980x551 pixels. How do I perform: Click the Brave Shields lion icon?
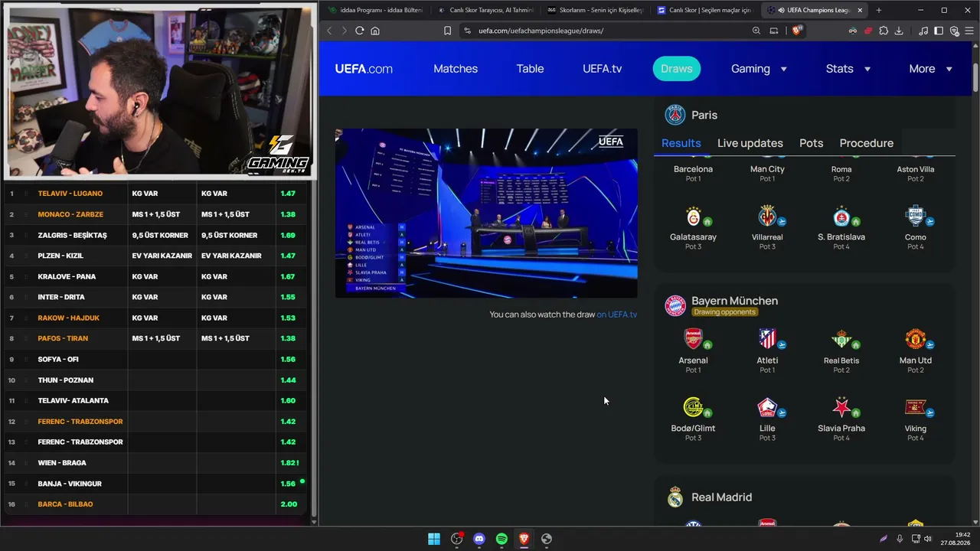click(797, 31)
